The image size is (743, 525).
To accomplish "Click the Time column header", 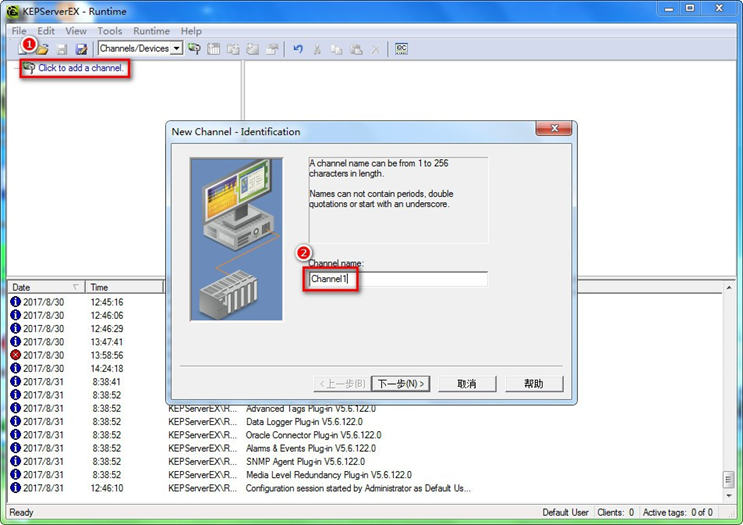I will 124,287.
